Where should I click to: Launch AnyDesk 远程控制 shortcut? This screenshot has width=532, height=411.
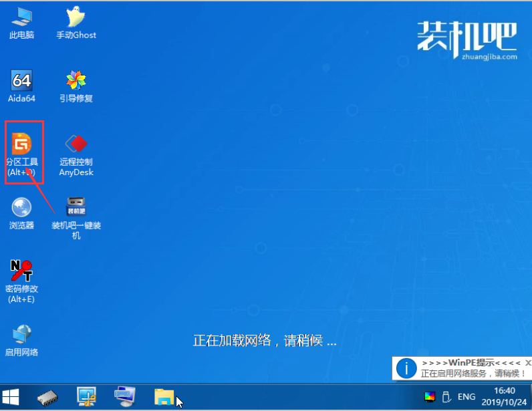point(76,148)
